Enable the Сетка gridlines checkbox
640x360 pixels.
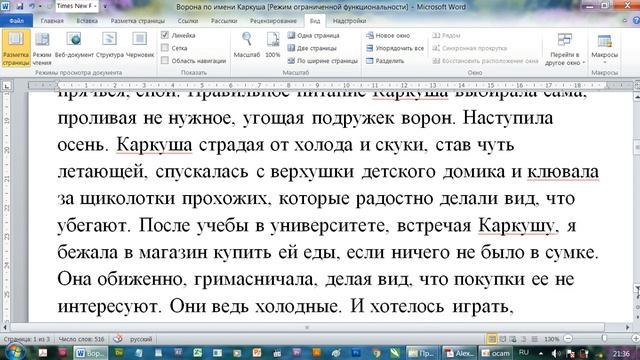165,48
